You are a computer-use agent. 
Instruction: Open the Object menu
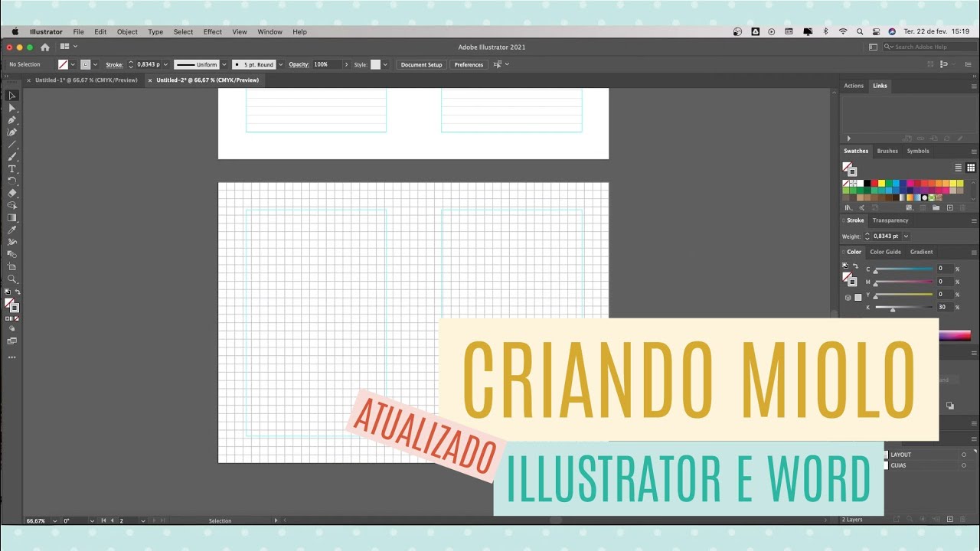click(x=127, y=32)
